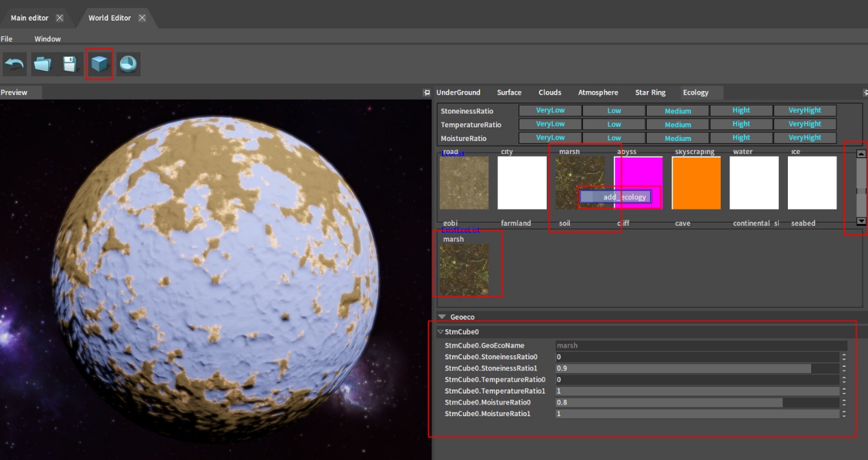Save using the floppy disk icon
Image resolution: width=868 pixels, height=460 pixels.
click(x=70, y=64)
